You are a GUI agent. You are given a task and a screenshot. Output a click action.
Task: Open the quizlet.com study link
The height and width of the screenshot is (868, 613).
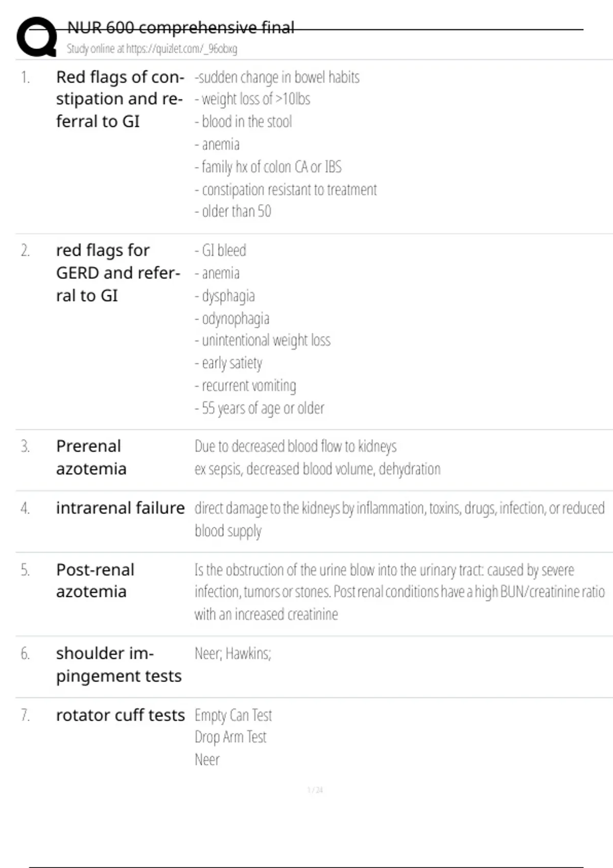152,49
